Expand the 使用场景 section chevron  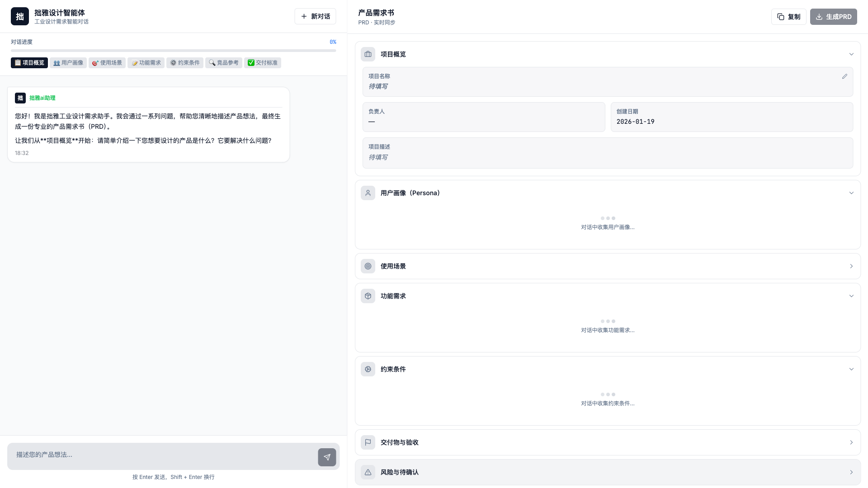point(852,266)
